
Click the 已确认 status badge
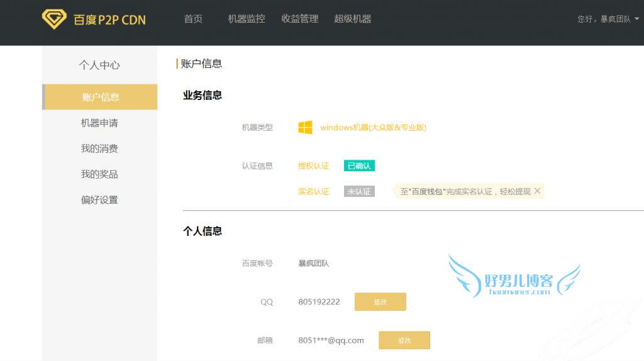[359, 166]
